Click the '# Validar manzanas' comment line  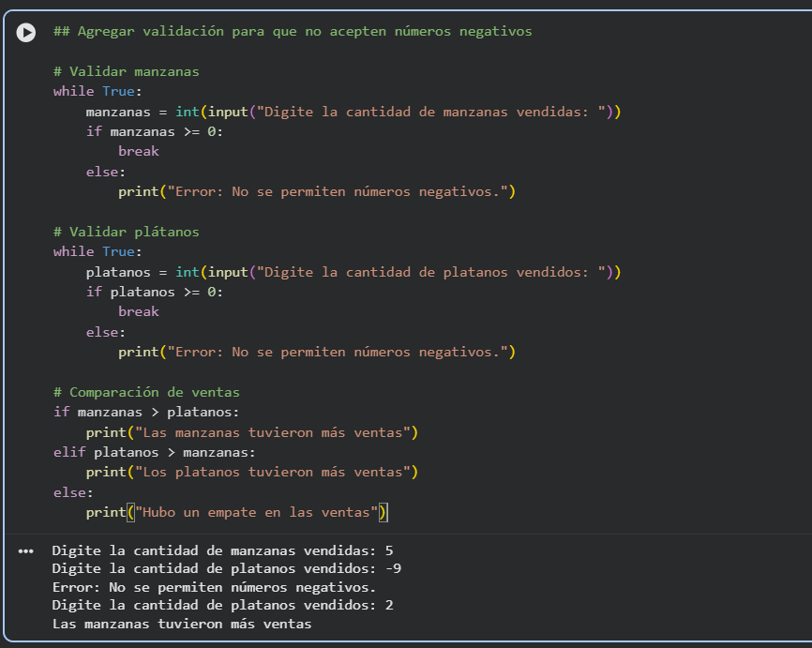click(x=127, y=71)
